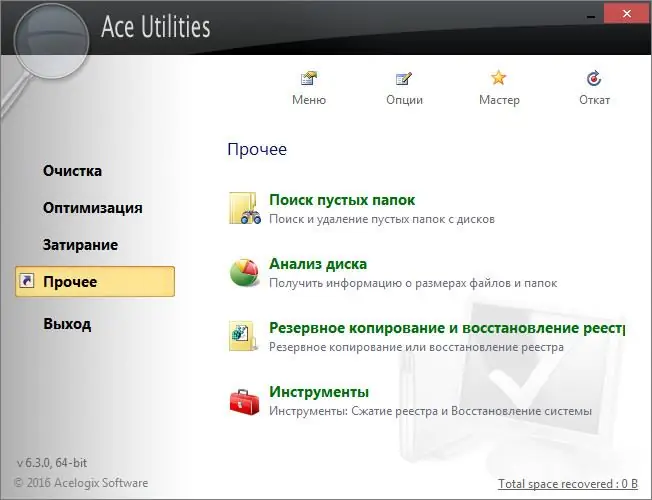Viewport: 652px width, 500px height.
Task: Click the red toolbox Инструменты icon
Action: point(244,402)
